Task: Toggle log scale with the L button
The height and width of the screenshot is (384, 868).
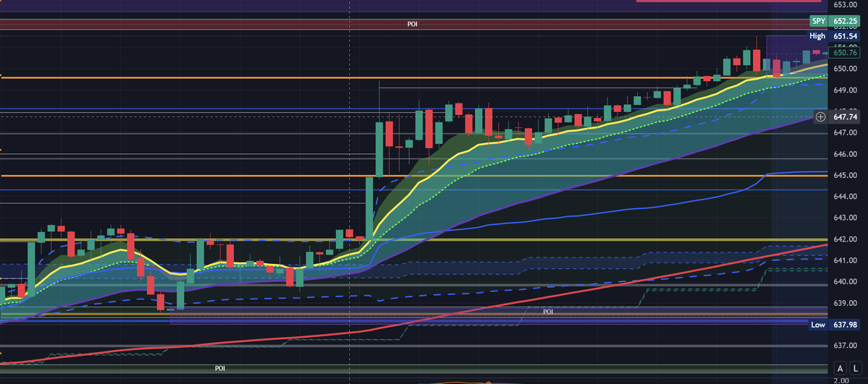Action: [x=856, y=368]
